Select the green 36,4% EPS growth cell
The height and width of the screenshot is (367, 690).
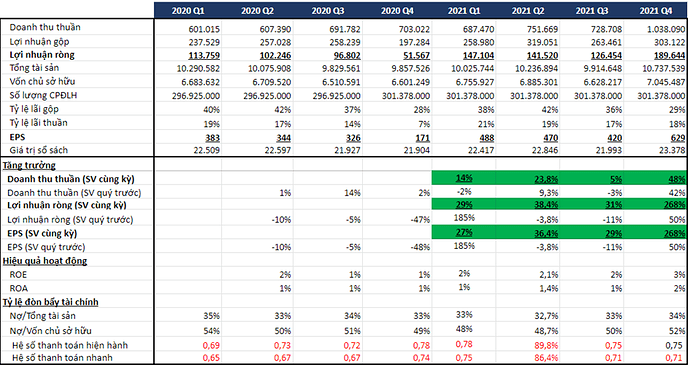click(527, 232)
